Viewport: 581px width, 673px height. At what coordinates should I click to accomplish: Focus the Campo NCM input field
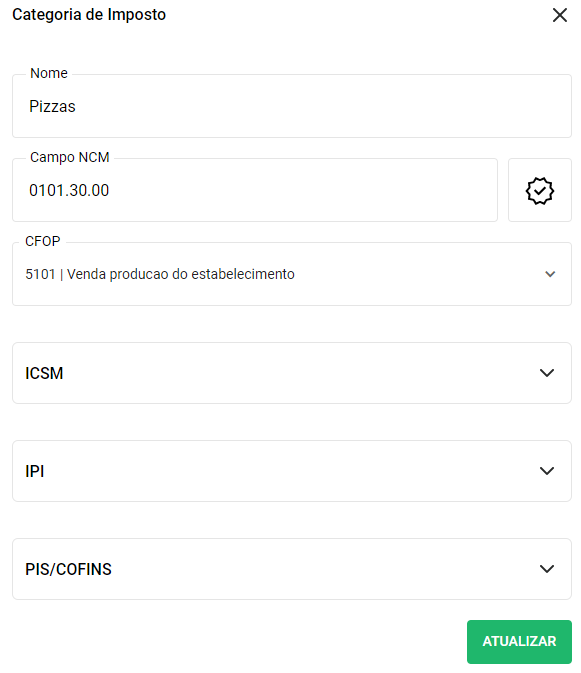(255, 190)
